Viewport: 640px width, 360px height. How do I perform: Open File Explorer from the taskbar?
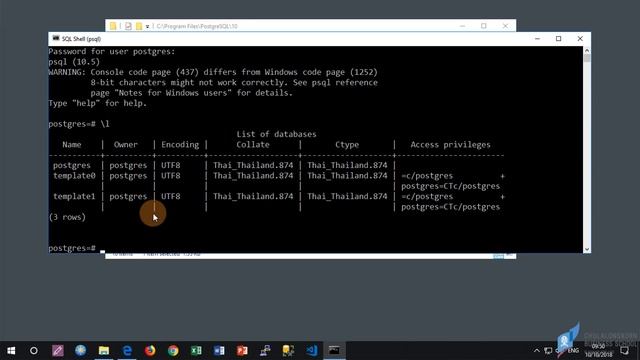104,351
